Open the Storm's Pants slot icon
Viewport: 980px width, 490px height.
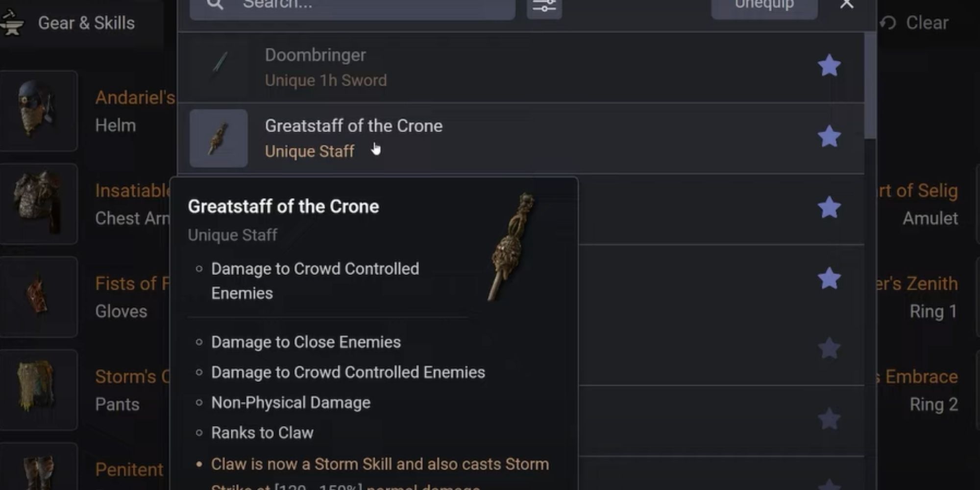click(38, 390)
